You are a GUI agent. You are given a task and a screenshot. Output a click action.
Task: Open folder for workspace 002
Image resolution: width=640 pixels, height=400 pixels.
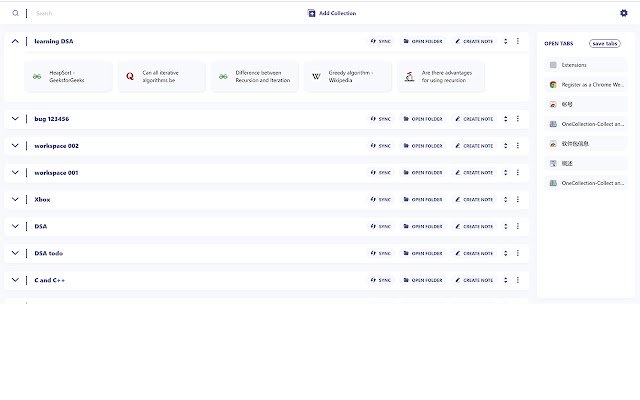[423, 146]
